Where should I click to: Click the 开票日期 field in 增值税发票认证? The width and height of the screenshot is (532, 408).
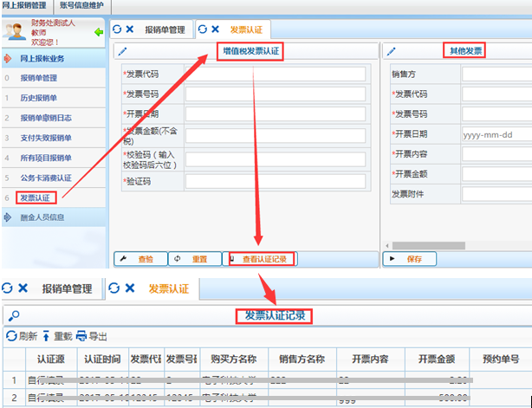click(276, 114)
